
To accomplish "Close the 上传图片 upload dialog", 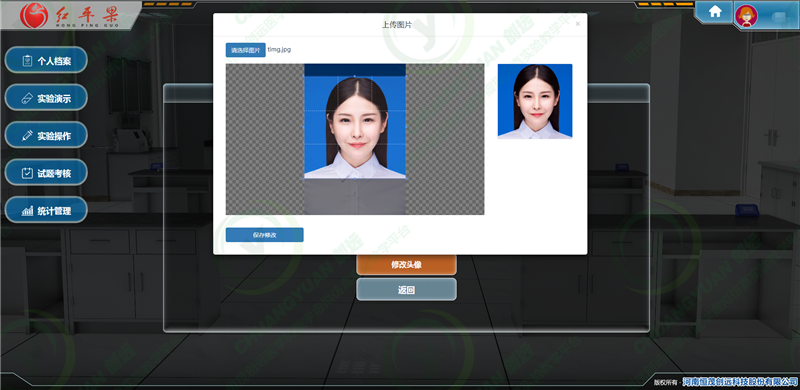I will 578,24.
